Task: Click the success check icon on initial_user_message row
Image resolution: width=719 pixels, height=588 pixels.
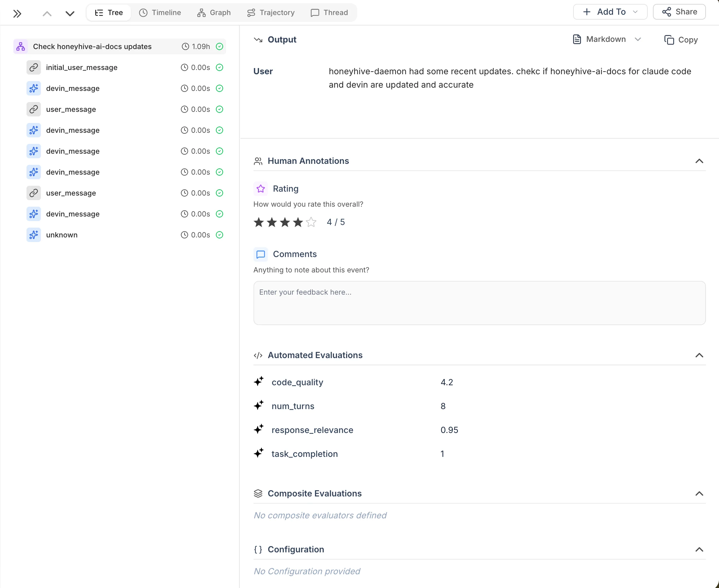Action: [x=219, y=67]
